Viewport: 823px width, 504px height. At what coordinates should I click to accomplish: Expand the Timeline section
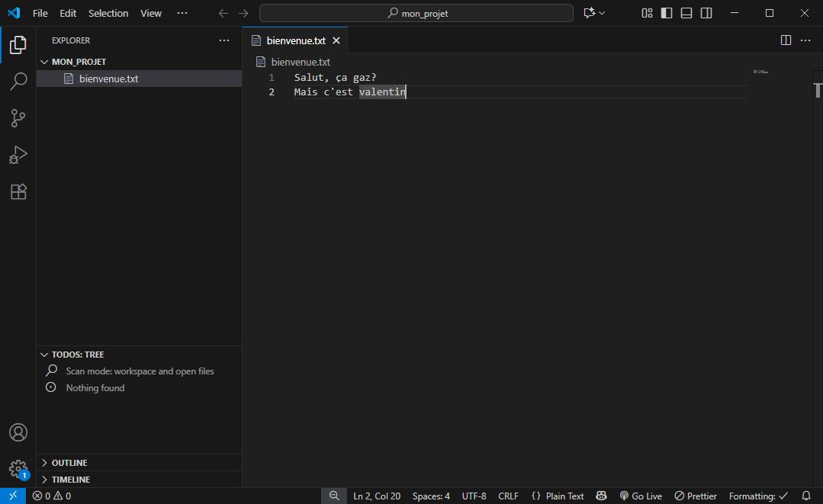(70, 480)
